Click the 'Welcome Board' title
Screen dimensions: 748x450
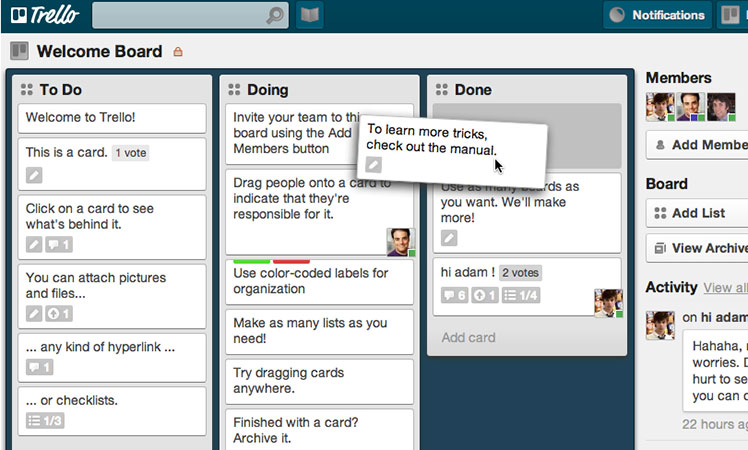(99, 52)
